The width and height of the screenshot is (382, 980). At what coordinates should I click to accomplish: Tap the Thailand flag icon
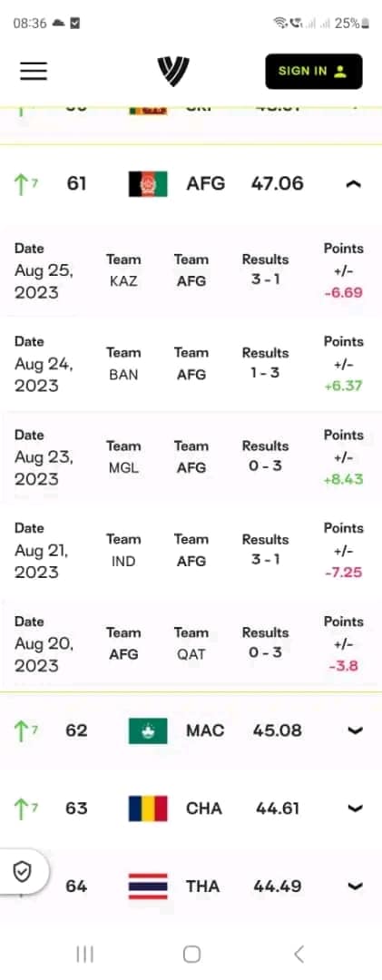click(x=148, y=887)
